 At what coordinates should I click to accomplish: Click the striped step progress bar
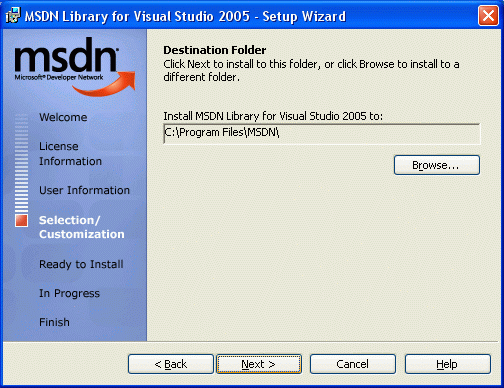(21, 163)
